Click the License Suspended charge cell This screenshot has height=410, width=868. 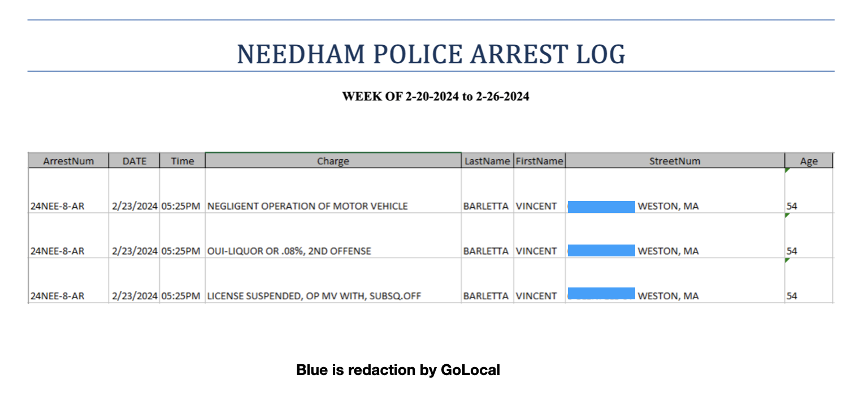click(314, 296)
